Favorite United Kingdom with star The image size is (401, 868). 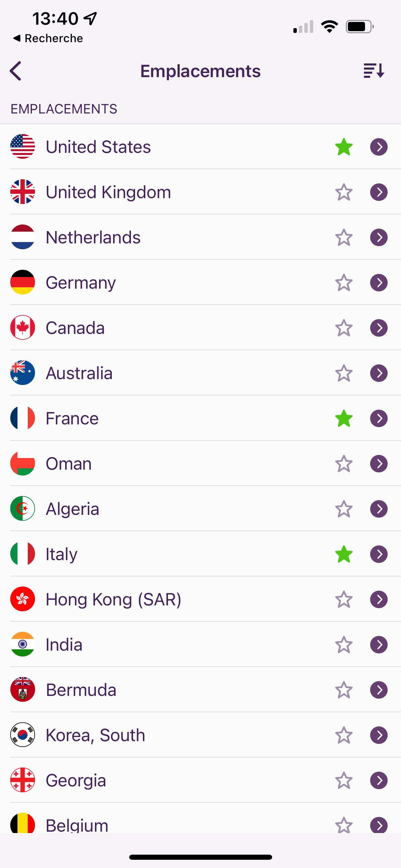344,192
